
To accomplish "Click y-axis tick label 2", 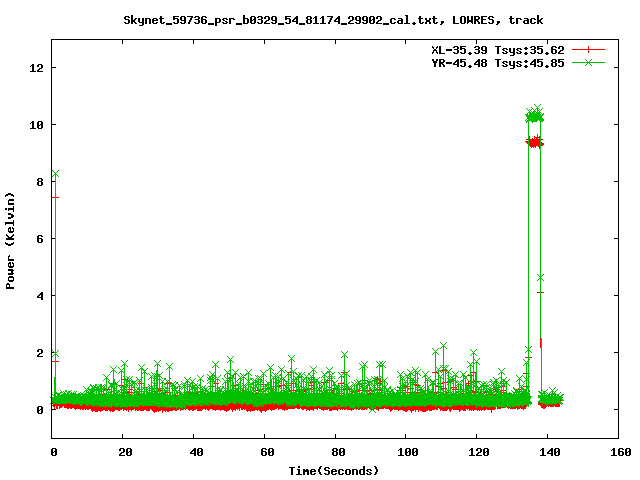I will [40, 353].
